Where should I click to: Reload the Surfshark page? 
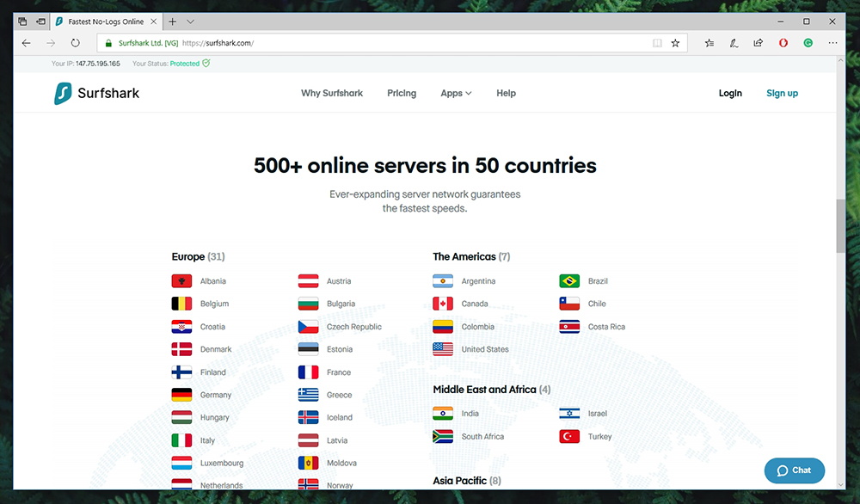click(75, 43)
